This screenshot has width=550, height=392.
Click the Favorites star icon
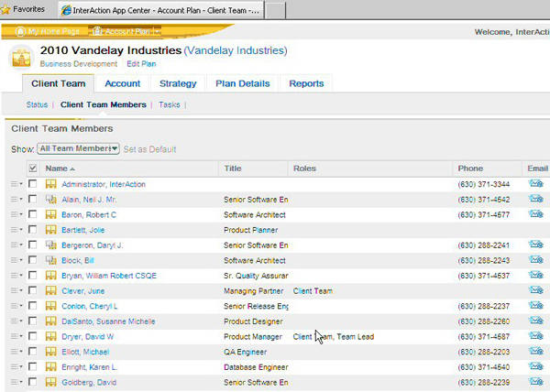point(5,9)
